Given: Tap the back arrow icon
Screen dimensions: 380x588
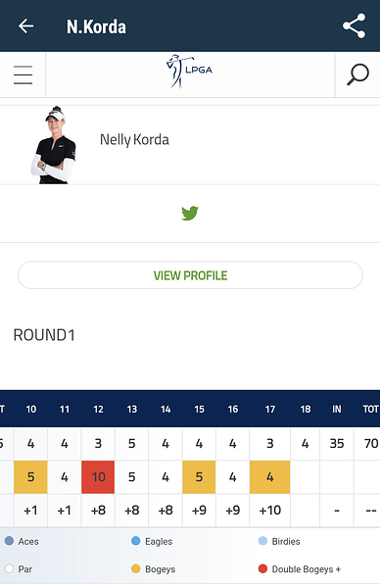Looking at the screenshot, I should click(x=25, y=26).
